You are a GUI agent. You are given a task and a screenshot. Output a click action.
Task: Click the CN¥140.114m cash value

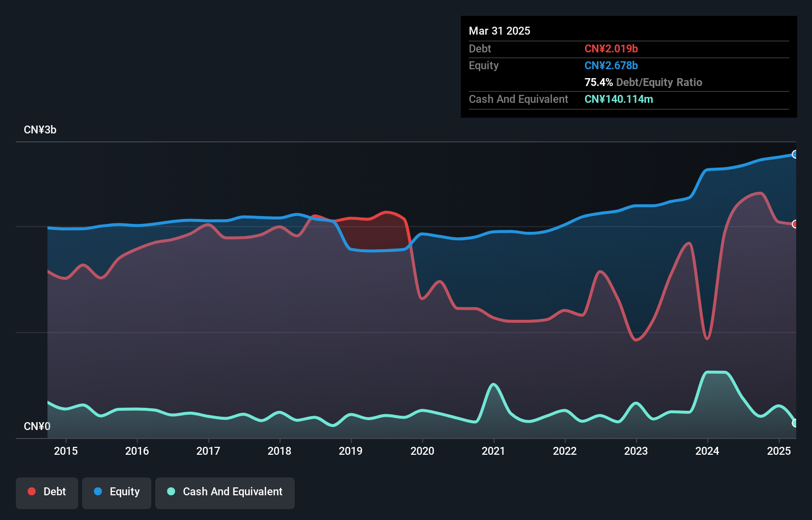click(619, 99)
